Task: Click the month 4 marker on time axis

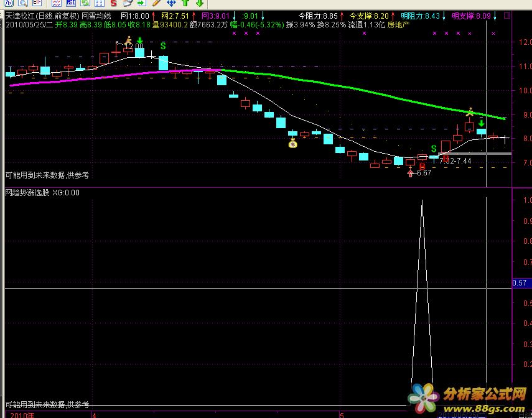Action: (x=94, y=415)
